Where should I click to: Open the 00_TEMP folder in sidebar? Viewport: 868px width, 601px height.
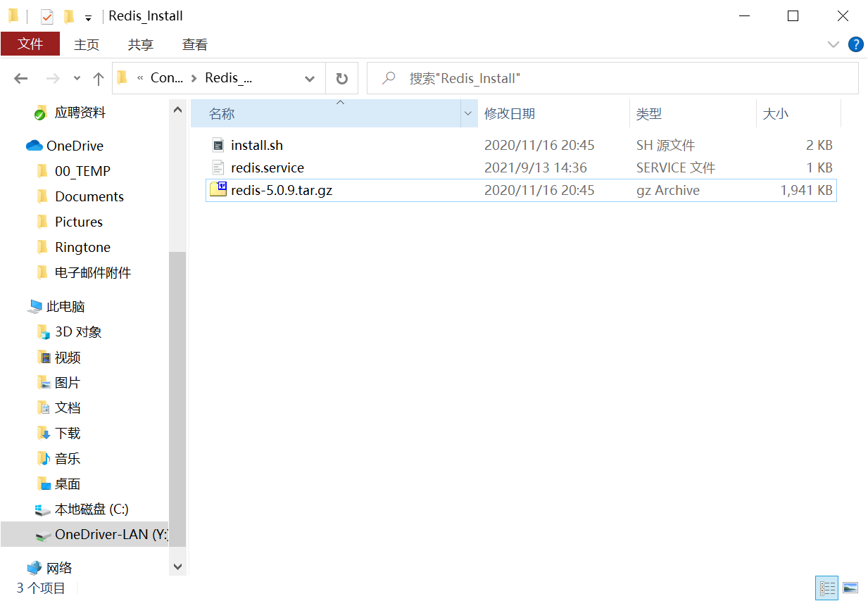(82, 171)
